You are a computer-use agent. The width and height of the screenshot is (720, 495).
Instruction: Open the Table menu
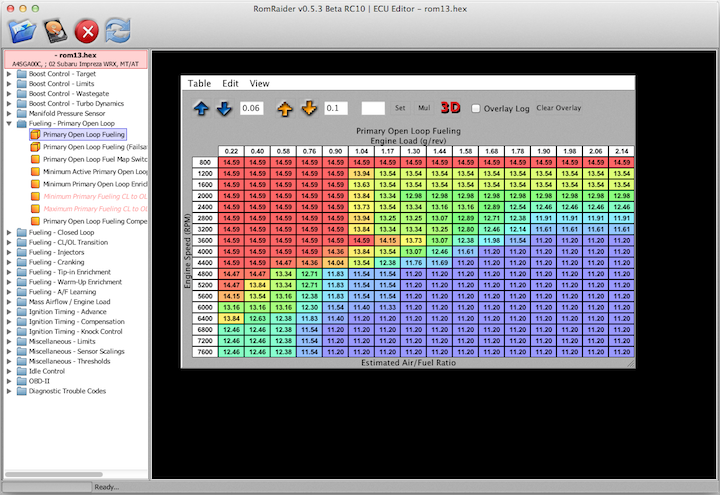click(199, 83)
